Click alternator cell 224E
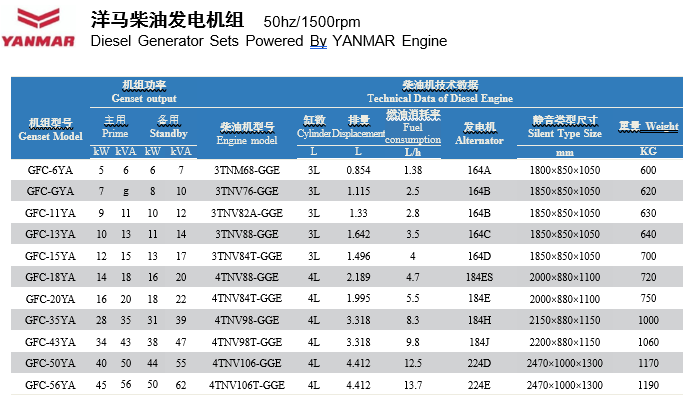The image size is (695, 405). (x=479, y=385)
